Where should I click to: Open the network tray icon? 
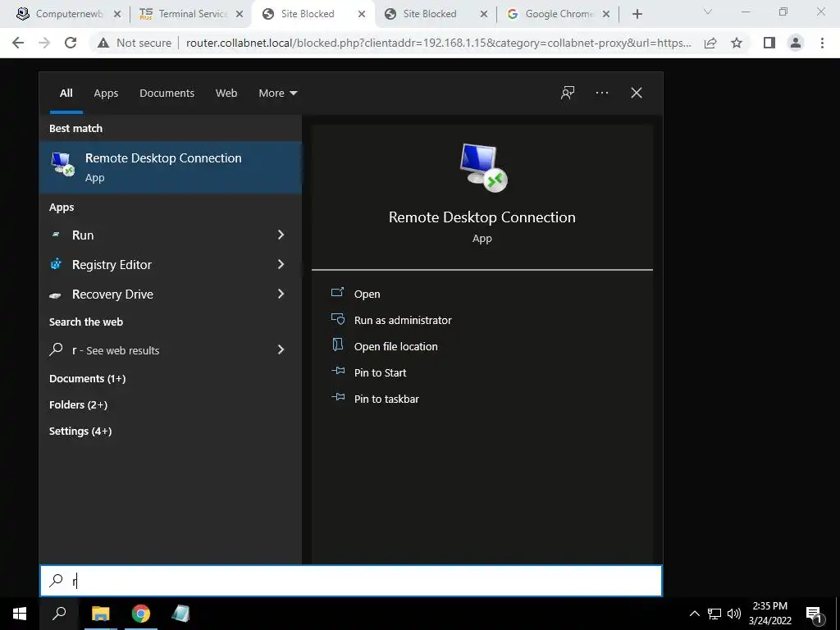tap(714, 614)
